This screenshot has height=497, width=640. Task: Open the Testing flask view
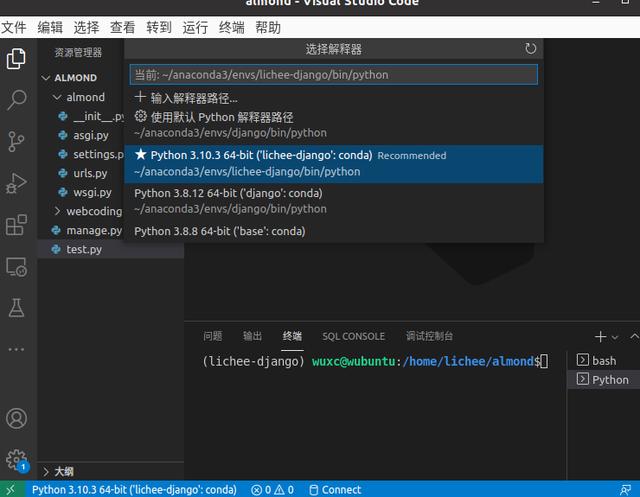[16, 308]
